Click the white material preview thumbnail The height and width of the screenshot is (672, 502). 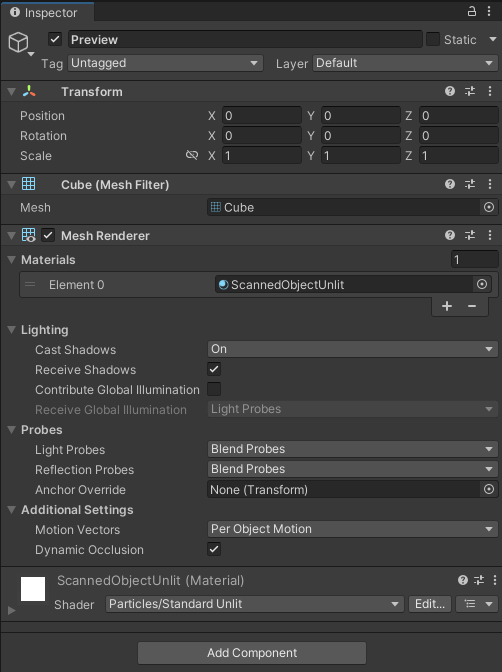[33, 589]
